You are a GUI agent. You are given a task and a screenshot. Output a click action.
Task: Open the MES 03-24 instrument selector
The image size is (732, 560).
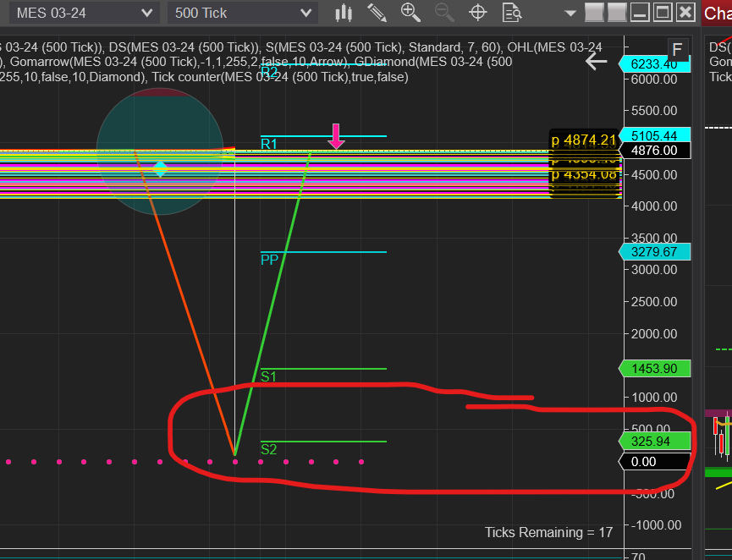point(85,13)
